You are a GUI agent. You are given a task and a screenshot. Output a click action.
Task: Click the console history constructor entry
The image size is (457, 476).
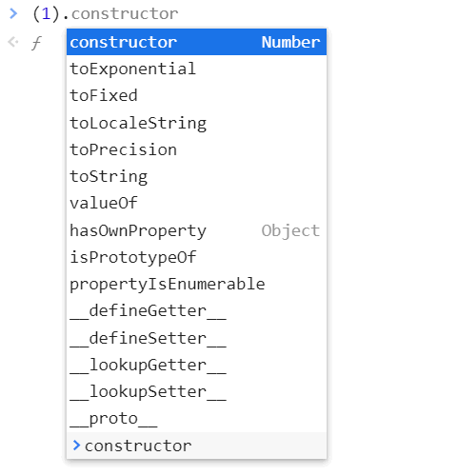pos(196,446)
